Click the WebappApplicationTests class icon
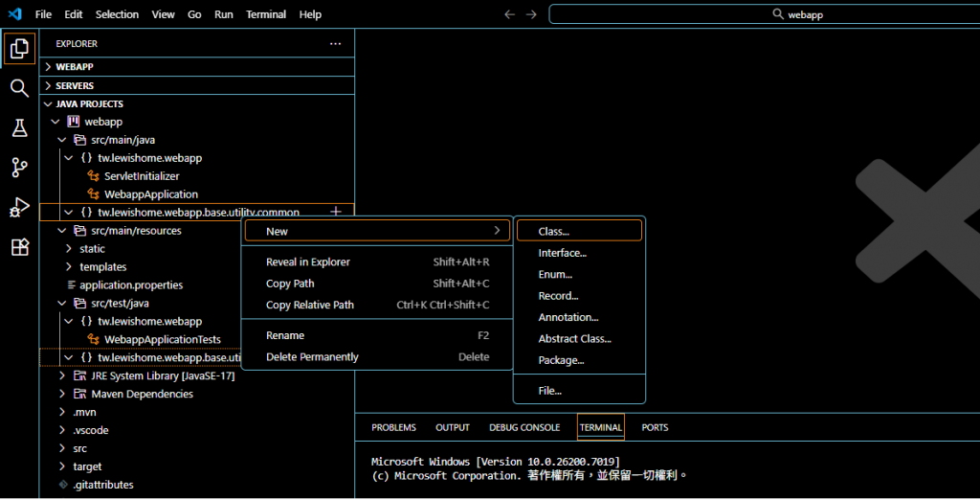 [93, 339]
